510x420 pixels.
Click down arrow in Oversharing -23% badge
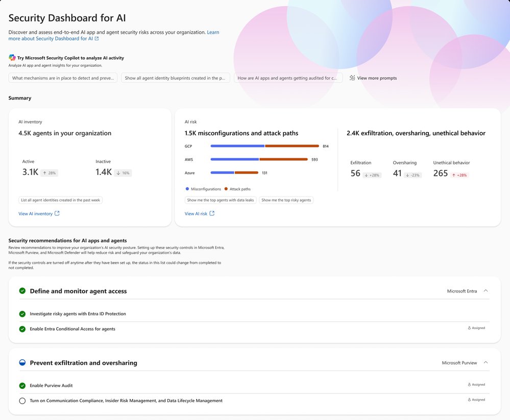point(407,175)
